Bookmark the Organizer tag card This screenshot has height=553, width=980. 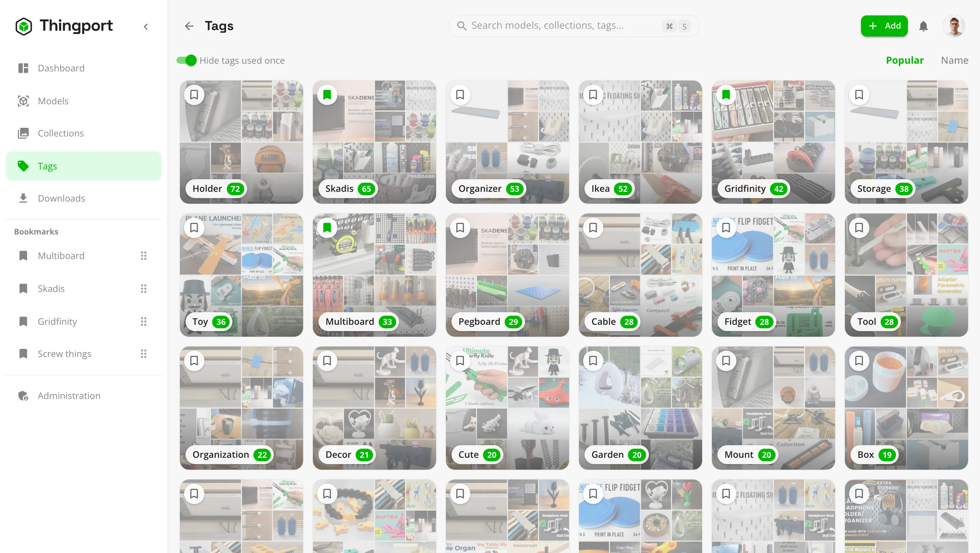460,95
